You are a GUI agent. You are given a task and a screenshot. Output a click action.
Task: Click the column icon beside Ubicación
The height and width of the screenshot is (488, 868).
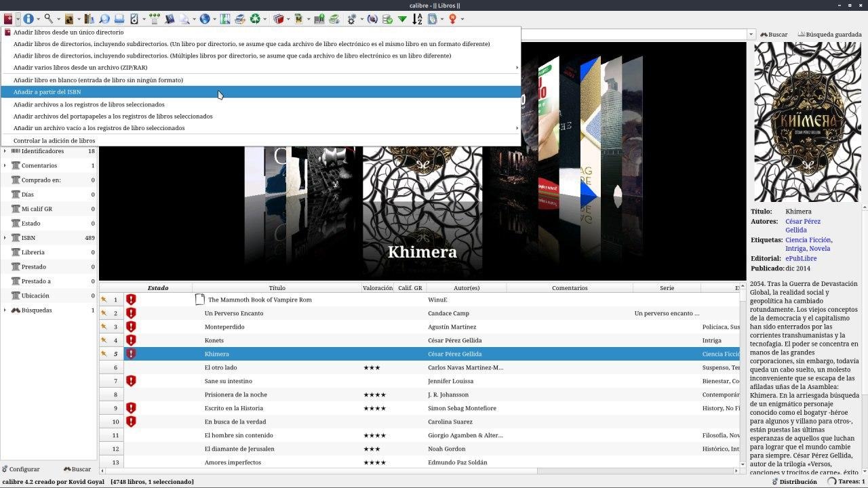16,296
